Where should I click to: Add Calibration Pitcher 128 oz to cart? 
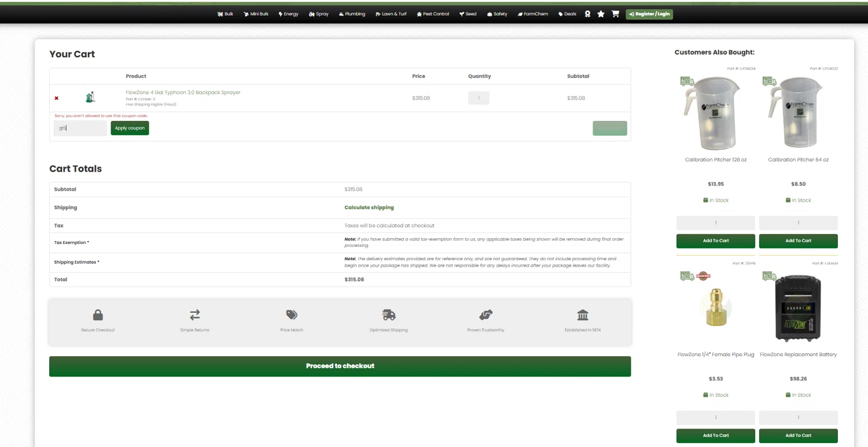click(x=716, y=241)
